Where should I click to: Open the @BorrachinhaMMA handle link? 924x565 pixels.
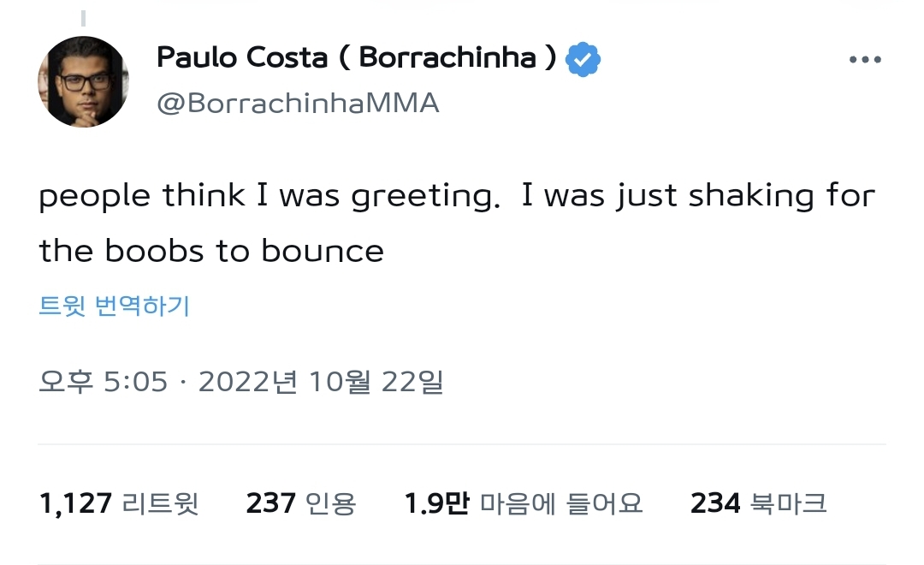point(298,103)
